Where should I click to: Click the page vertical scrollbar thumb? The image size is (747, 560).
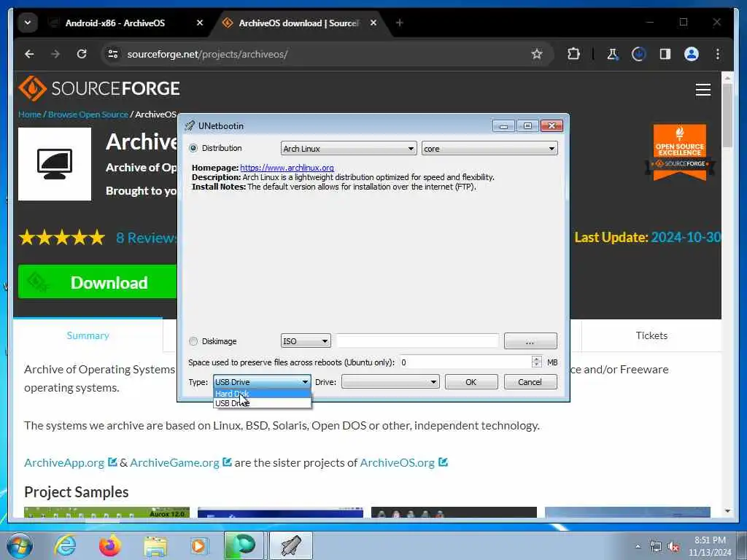(x=727, y=115)
